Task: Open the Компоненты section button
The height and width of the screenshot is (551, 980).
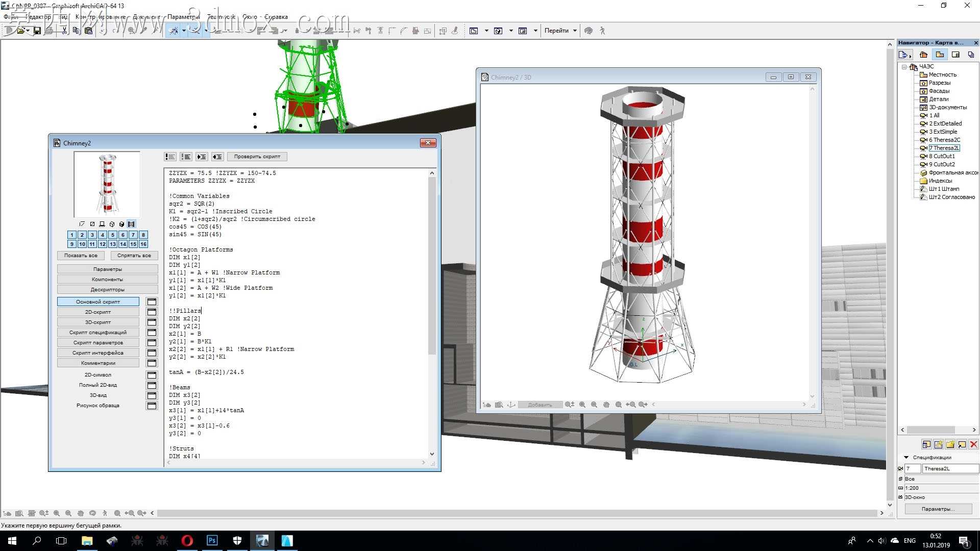Action: 108,279
